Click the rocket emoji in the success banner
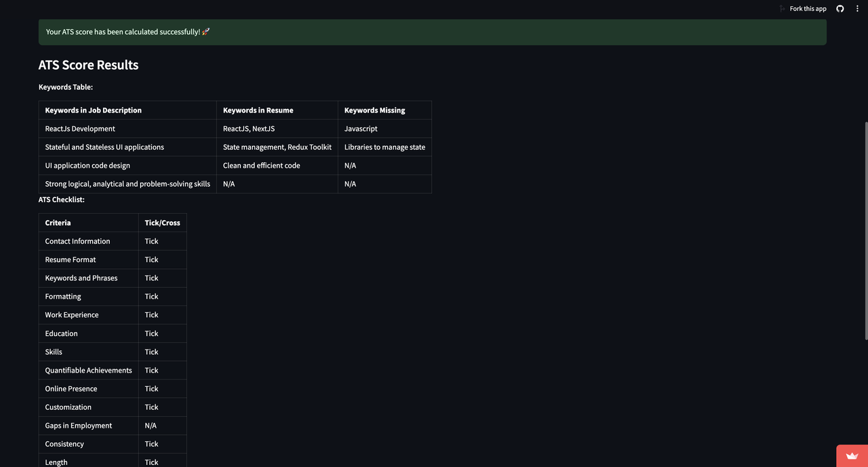Image resolution: width=868 pixels, height=467 pixels. pyautogui.click(x=205, y=31)
